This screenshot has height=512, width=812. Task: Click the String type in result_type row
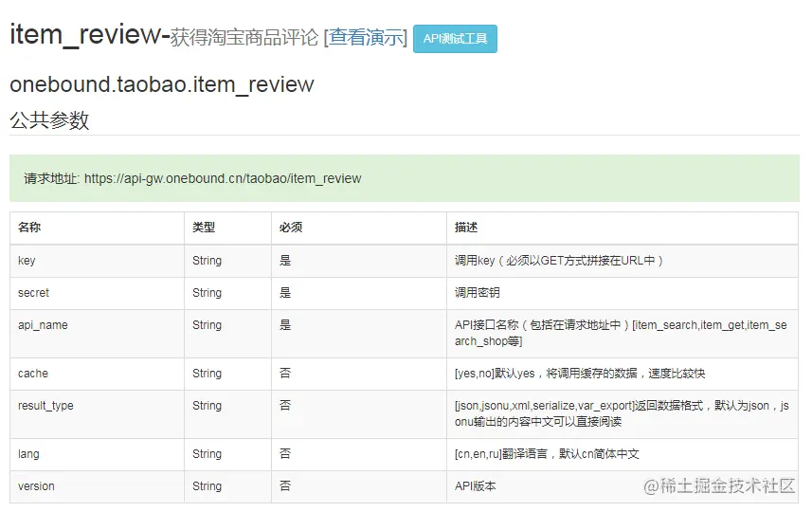click(x=208, y=406)
